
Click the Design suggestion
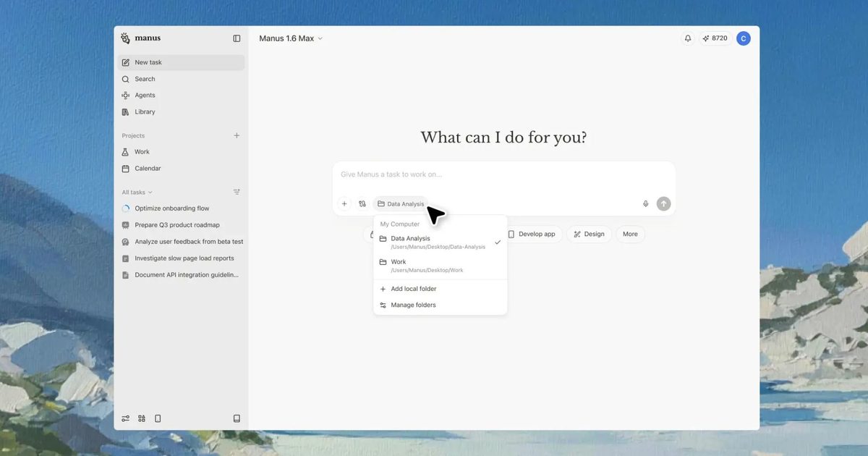pyautogui.click(x=589, y=234)
